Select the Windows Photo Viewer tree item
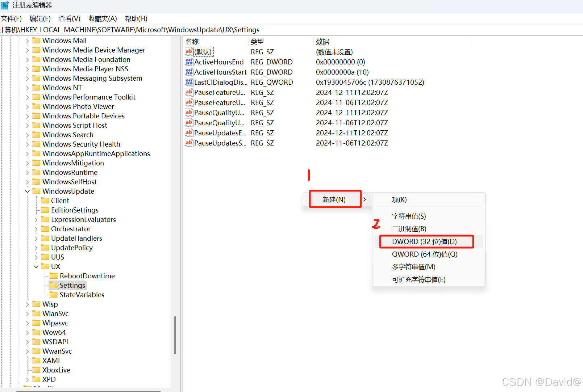 click(78, 106)
